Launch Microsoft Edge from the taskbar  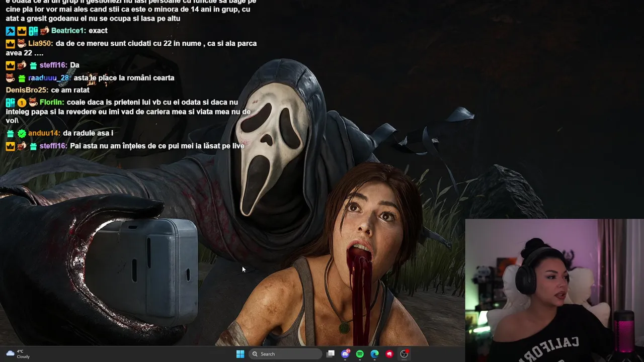(374, 354)
